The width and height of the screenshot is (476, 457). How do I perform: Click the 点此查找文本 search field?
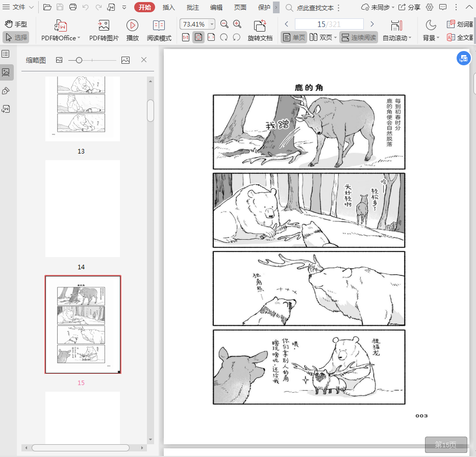(315, 8)
